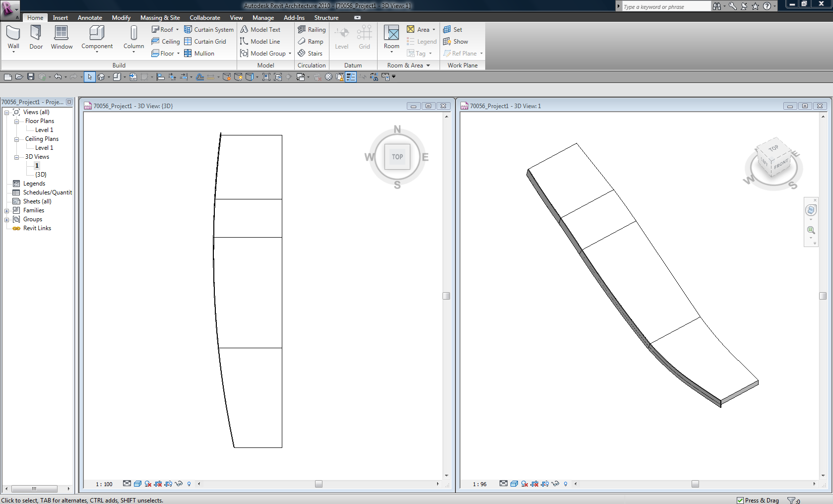Open the Room & Area panel dropdown
The width and height of the screenshot is (833, 504).
coord(428,65)
